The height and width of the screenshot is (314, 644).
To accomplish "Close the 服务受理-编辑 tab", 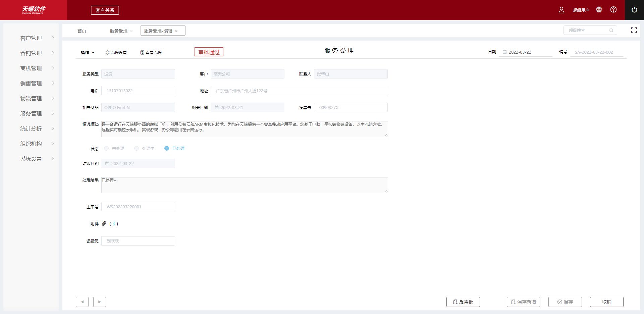I will (x=176, y=31).
